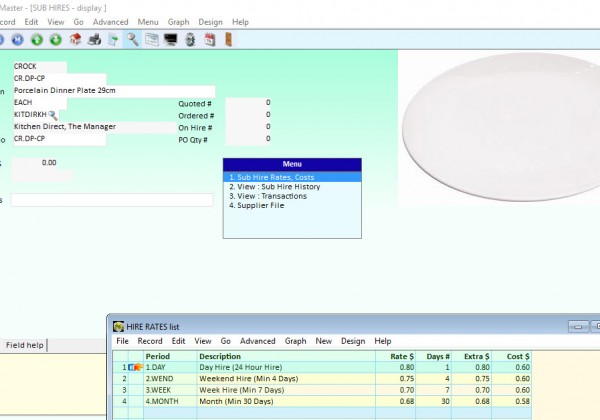The width and height of the screenshot is (600, 420).
Task: Open Go menu in HIRE RATES list
Action: (225, 341)
